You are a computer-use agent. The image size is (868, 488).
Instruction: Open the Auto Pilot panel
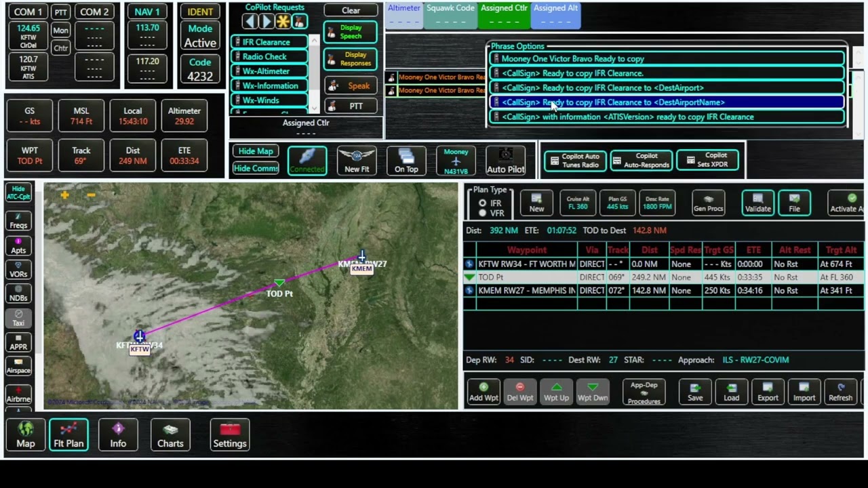tap(505, 161)
